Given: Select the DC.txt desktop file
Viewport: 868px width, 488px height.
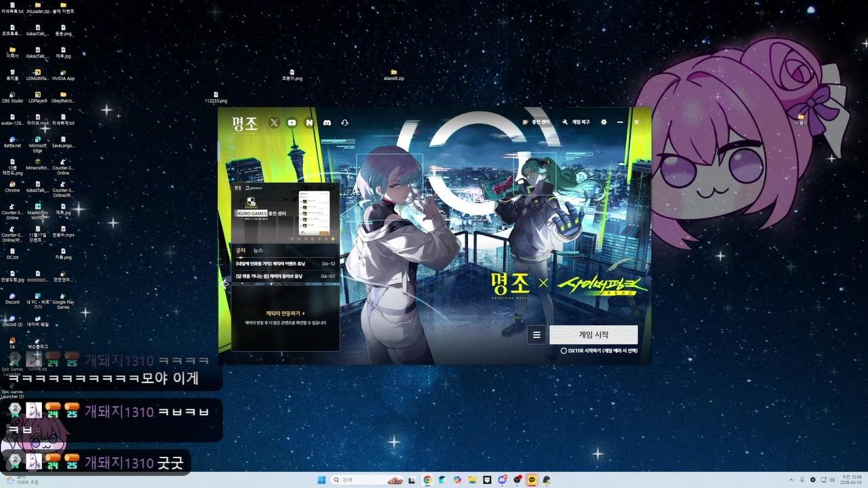Looking at the screenshot, I should click(12, 253).
